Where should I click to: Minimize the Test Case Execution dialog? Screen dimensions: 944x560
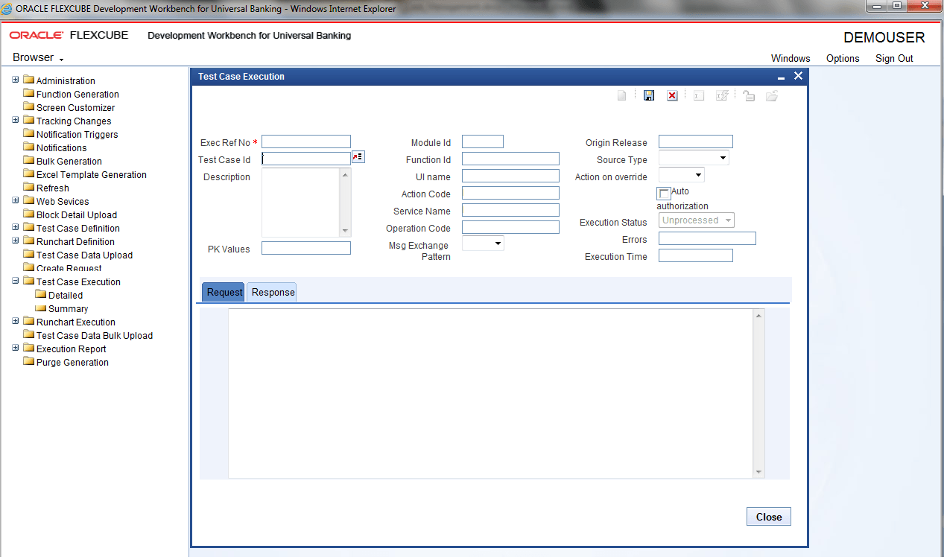click(x=781, y=77)
